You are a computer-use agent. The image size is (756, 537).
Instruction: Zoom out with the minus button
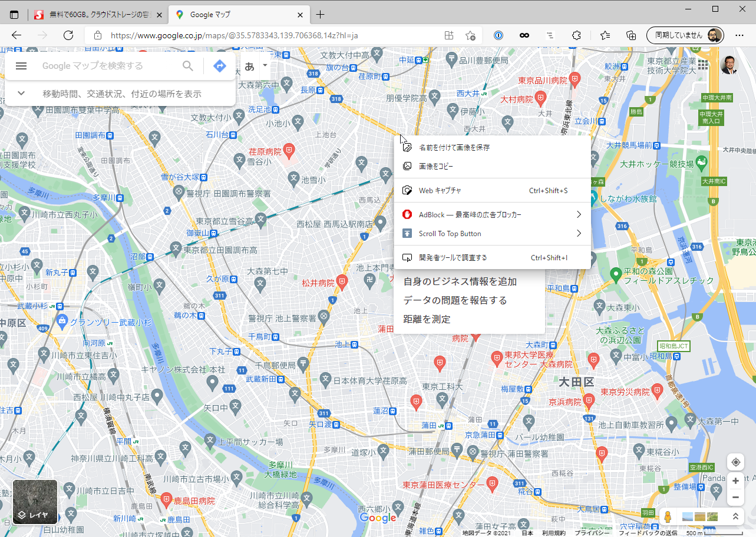point(735,498)
